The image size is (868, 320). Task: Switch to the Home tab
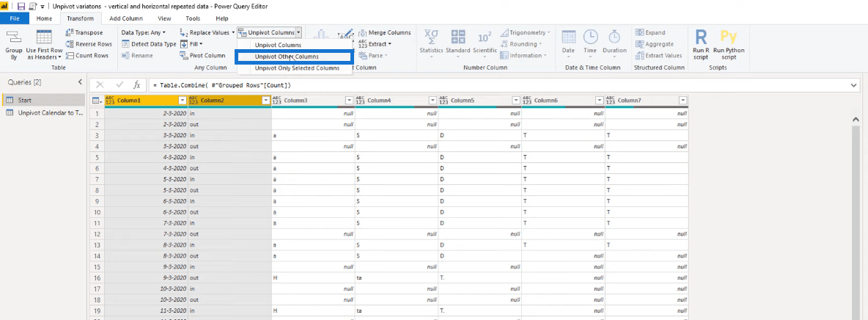click(44, 18)
